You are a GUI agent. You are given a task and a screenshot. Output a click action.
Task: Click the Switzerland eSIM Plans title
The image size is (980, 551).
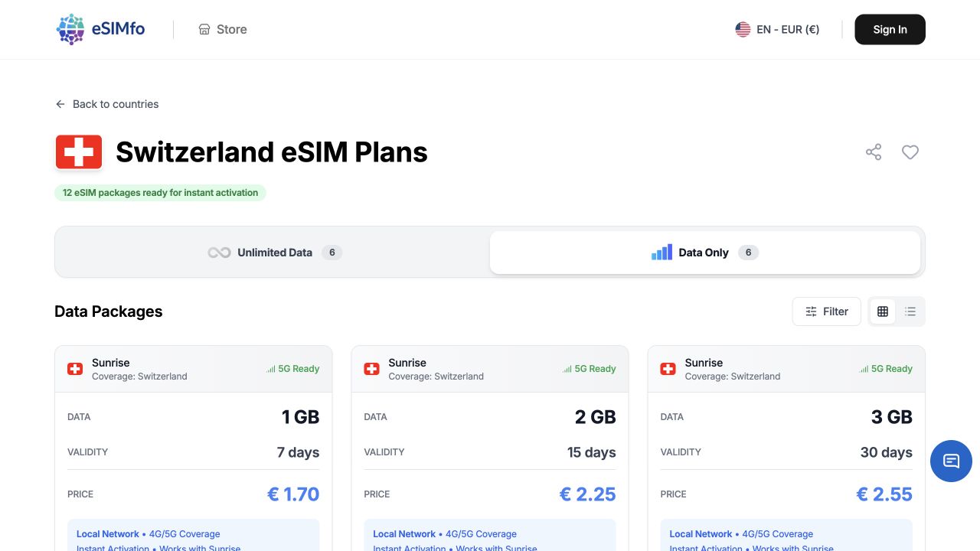click(272, 152)
